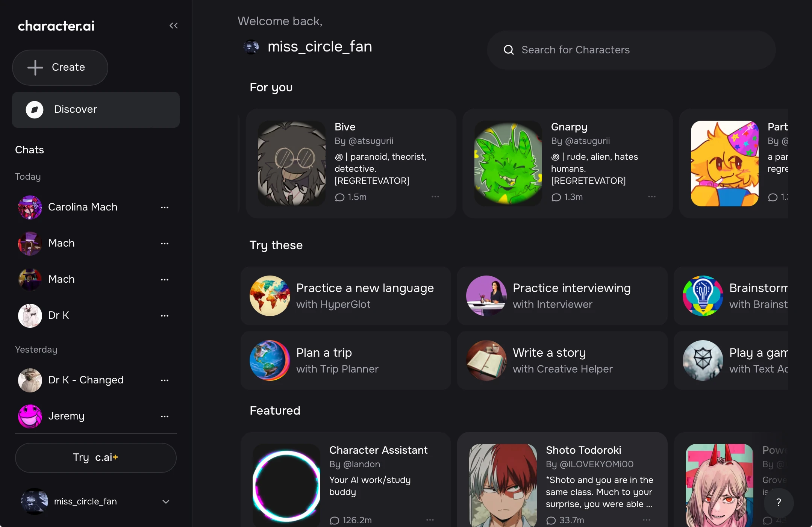This screenshot has height=527, width=812.
Task: Click the Discover compass icon
Action: [35, 110]
